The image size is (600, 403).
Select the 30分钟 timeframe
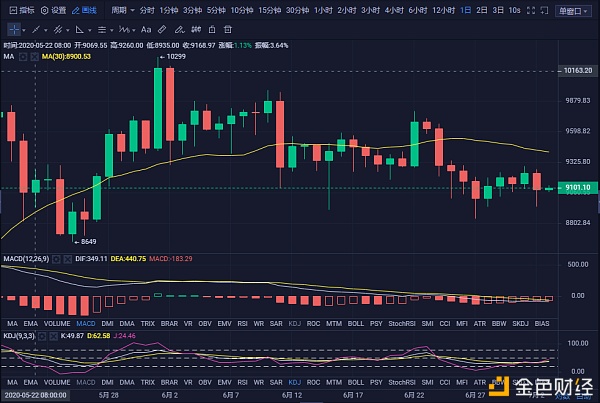(x=297, y=10)
